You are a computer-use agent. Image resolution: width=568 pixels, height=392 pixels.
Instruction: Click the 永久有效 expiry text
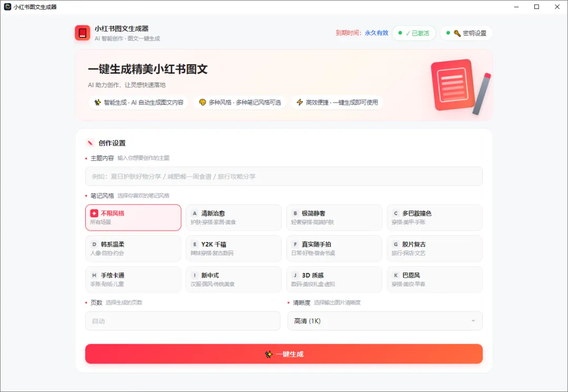point(377,33)
